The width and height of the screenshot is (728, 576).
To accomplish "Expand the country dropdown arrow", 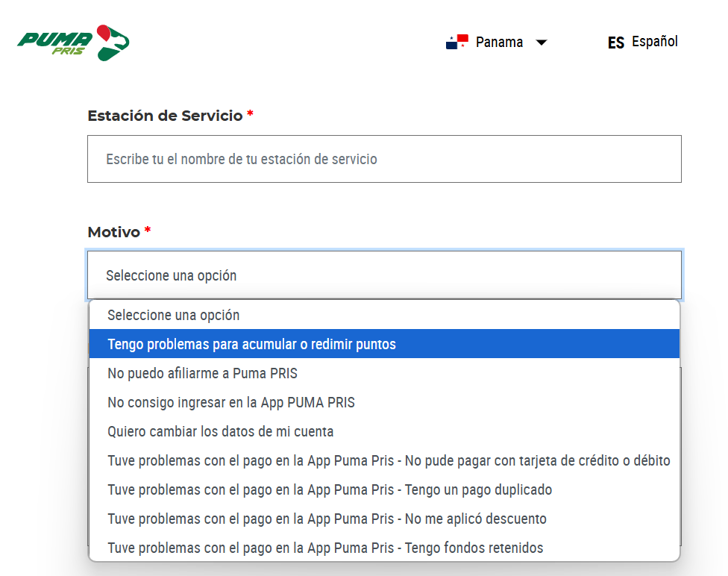I will tap(542, 43).
